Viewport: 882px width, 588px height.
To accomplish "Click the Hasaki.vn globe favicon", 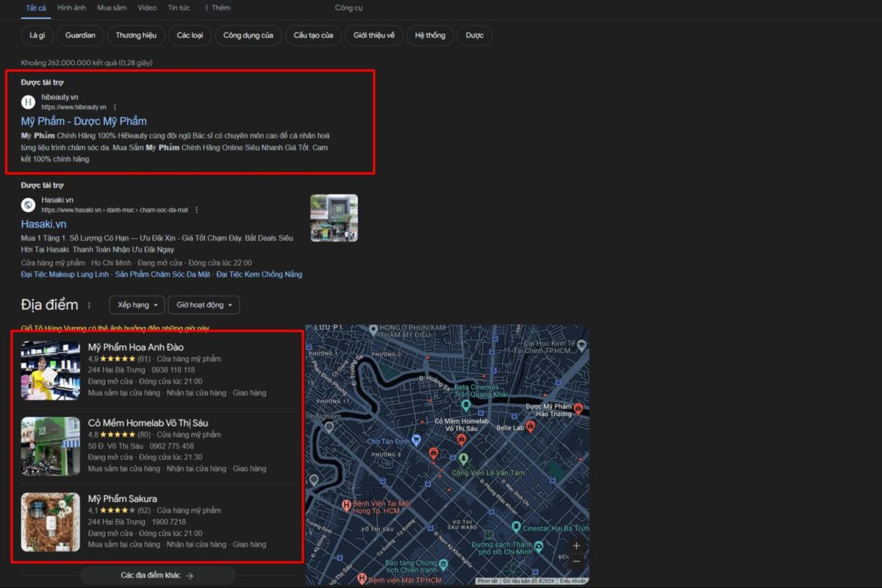I will tap(28, 205).
